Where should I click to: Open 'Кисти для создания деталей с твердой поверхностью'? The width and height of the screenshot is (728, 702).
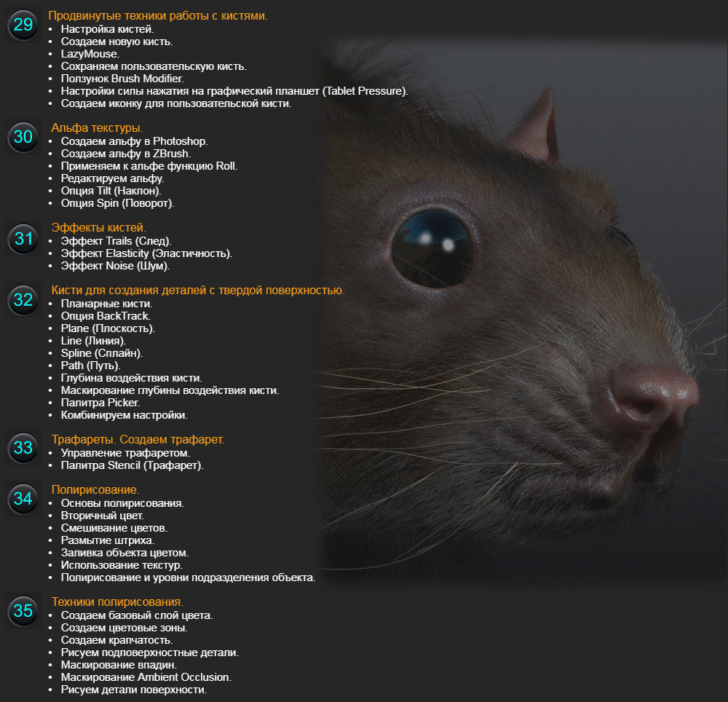(197, 291)
